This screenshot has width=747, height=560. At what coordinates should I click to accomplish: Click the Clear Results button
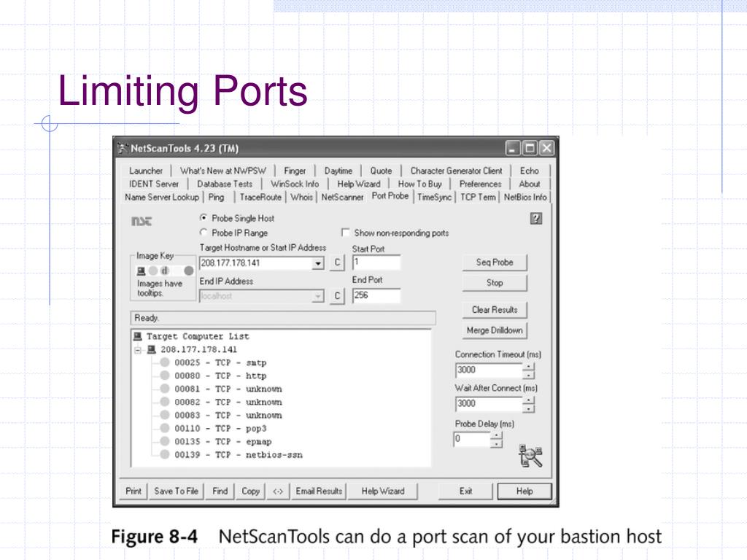click(x=495, y=310)
